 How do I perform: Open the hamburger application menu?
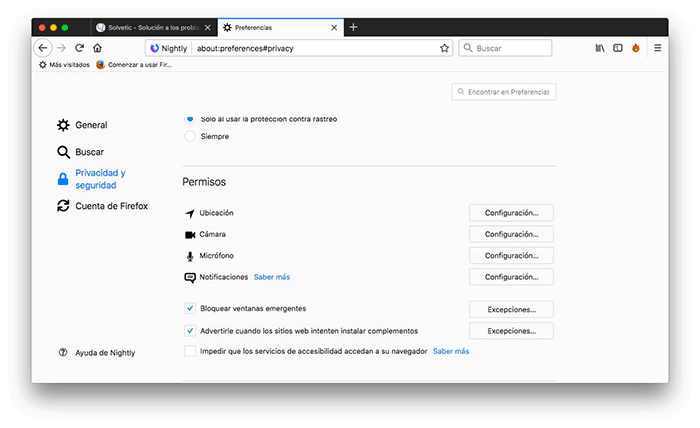(x=658, y=48)
